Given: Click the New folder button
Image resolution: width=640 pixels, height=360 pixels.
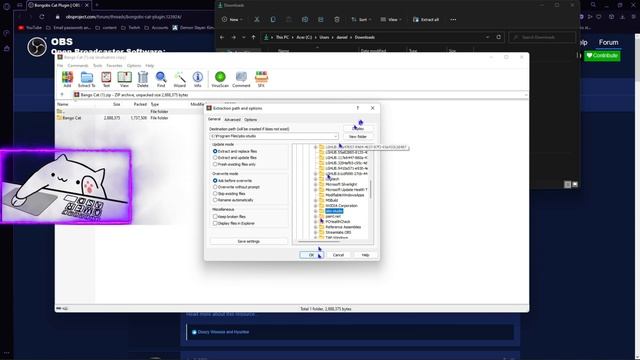Looking at the screenshot, I should coord(358,137).
